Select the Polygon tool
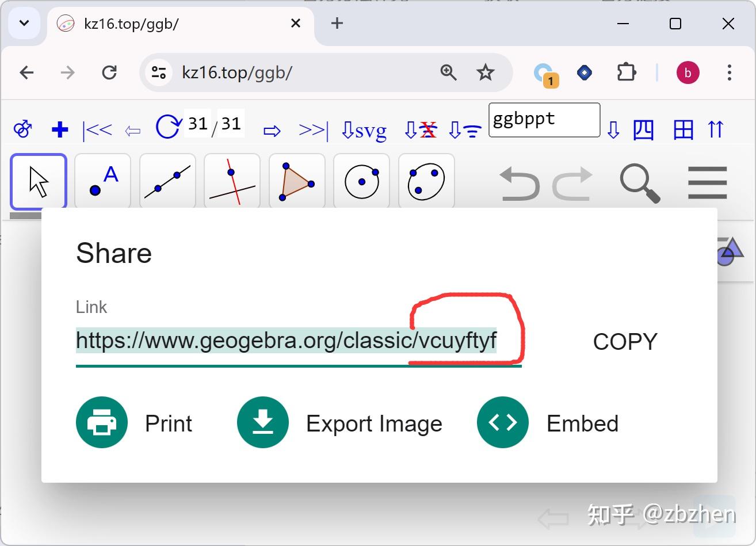The image size is (756, 546). [296, 180]
